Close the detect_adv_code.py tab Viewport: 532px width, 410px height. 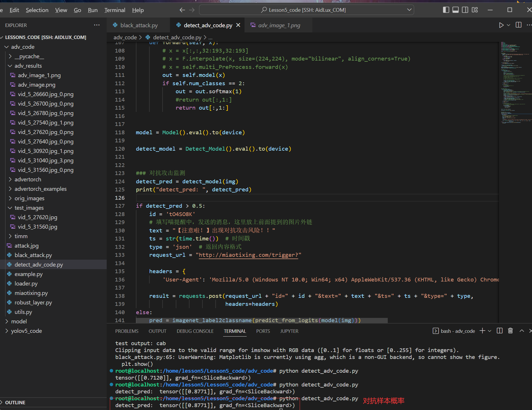tap(238, 25)
